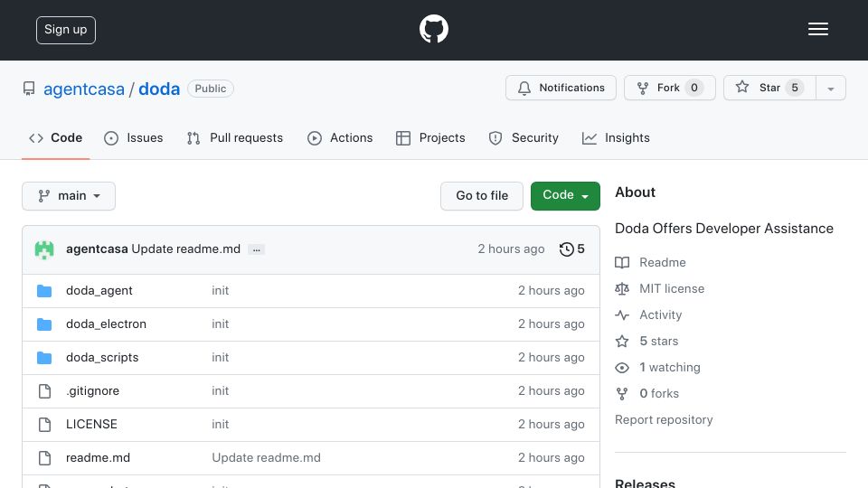The height and width of the screenshot is (488, 868).
Task: Open the doda_scripts folder
Action: [102, 358]
